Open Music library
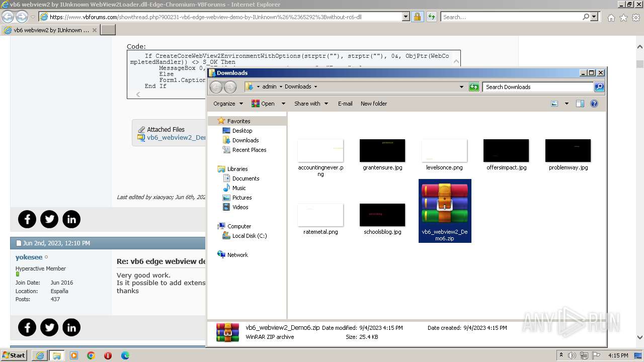Screen dimensions: 644x362 (239, 188)
